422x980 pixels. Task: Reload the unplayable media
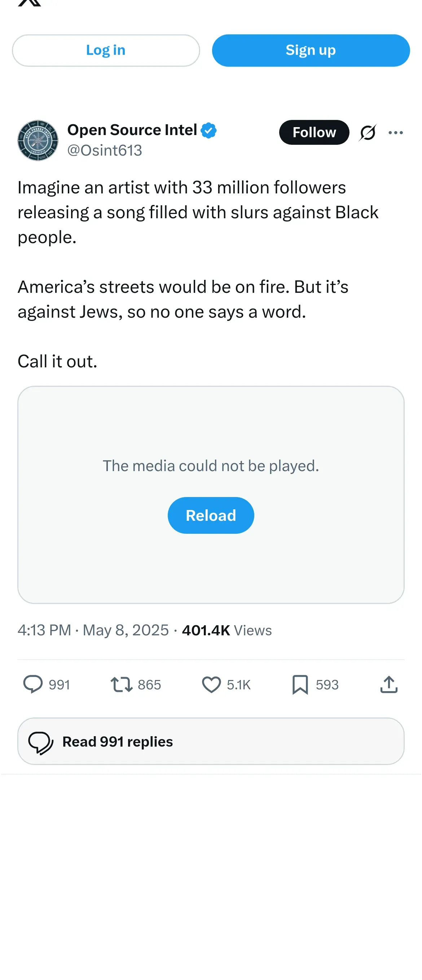coord(211,515)
